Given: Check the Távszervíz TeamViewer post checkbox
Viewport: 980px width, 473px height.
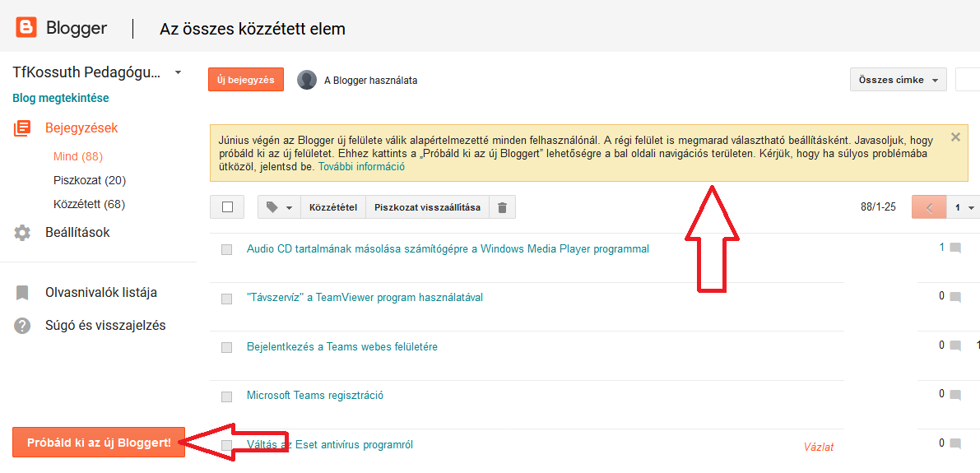Looking at the screenshot, I should (227, 299).
